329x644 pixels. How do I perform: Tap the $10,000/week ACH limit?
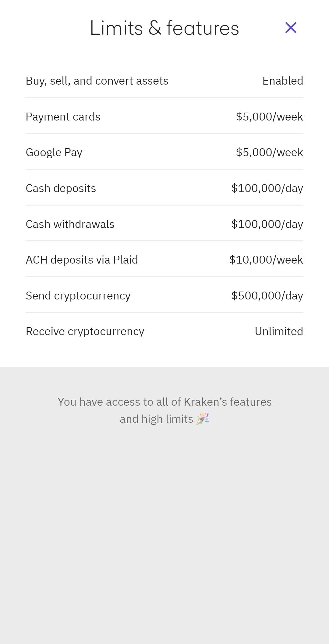266,260
